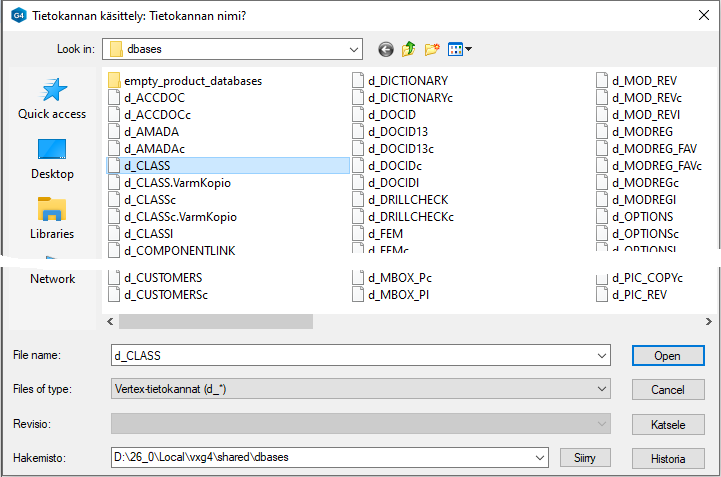Click the Back navigation arrow icon
The width and height of the screenshot is (721, 477).
coord(386,49)
